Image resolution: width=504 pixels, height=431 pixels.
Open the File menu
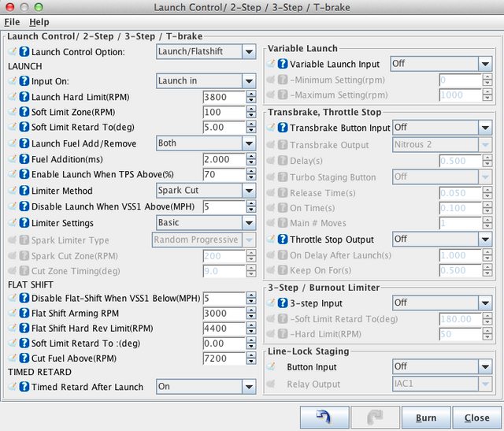pos(12,22)
